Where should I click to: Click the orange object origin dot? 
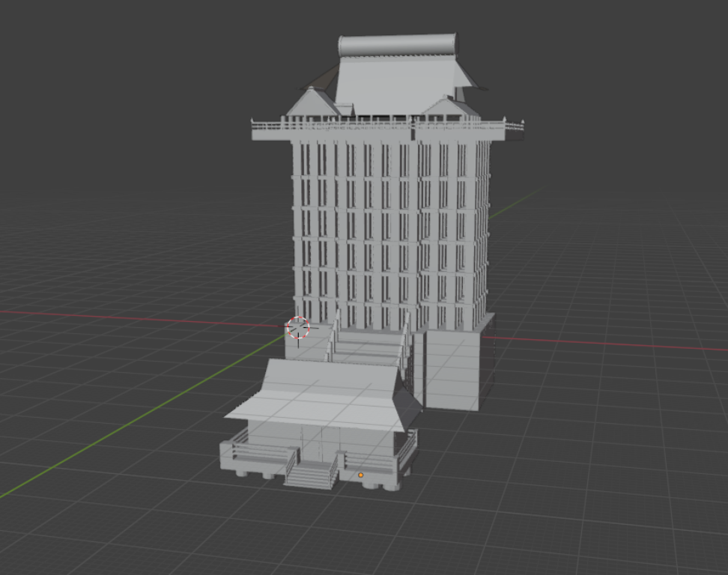coord(361,475)
